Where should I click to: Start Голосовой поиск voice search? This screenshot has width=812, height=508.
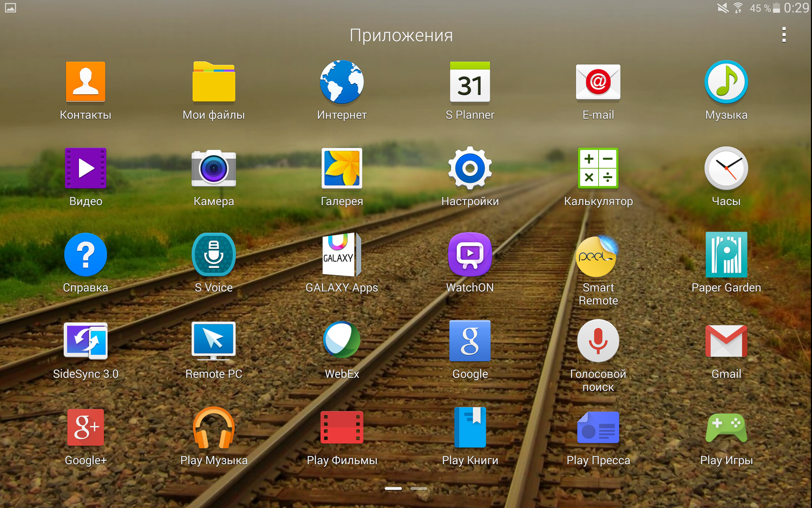598,341
